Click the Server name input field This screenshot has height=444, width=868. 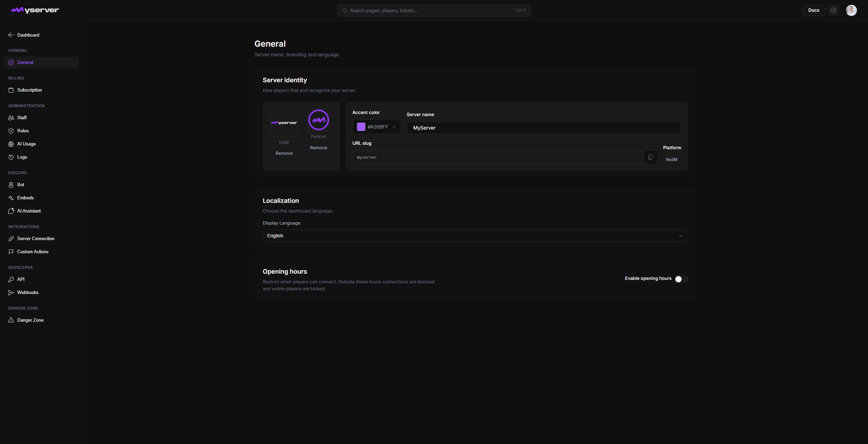coord(544,128)
